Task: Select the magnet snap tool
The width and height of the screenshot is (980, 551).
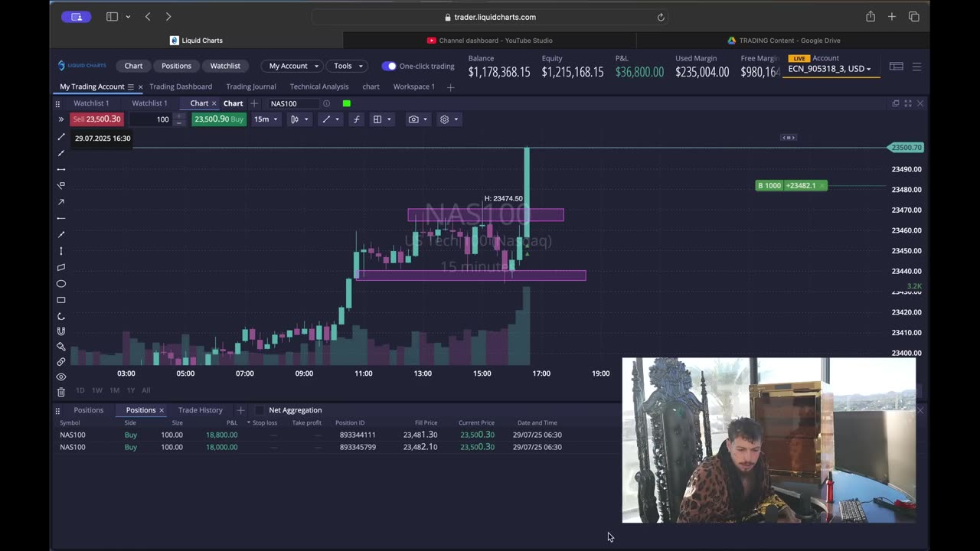Action: [61, 331]
